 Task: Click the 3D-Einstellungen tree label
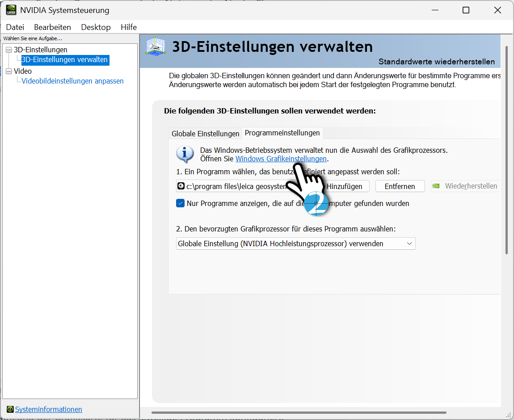pyautogui.click(x=40, y=50)
